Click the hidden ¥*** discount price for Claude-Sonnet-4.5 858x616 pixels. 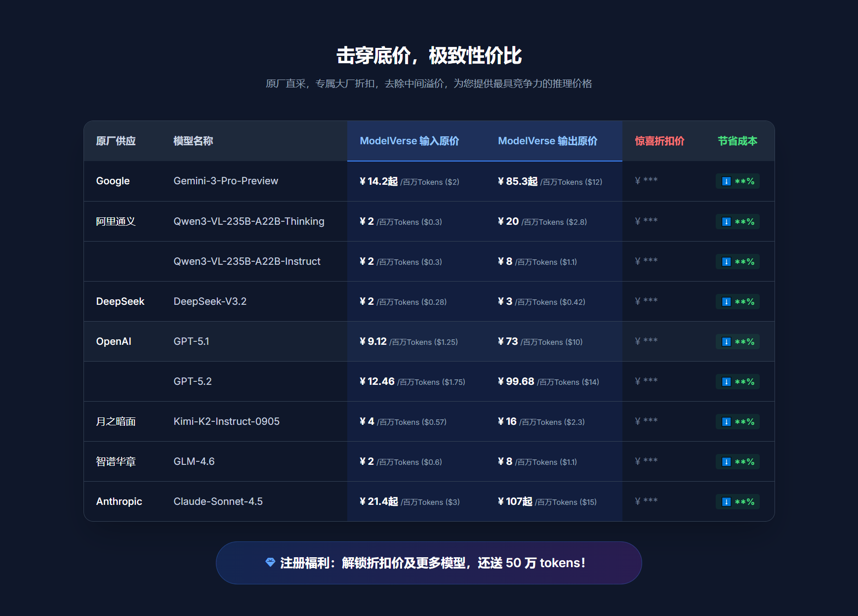pyautogui.click(x=646, y=501)
